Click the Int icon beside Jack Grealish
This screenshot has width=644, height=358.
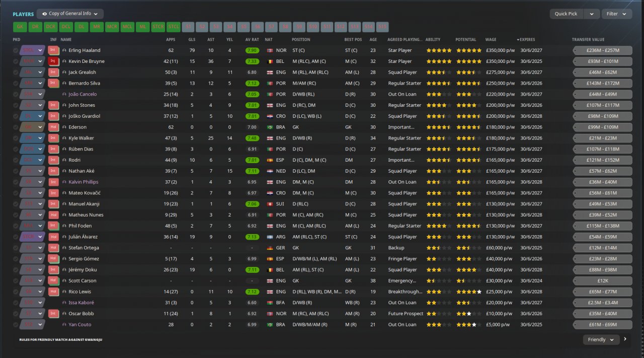pos(53,73)
